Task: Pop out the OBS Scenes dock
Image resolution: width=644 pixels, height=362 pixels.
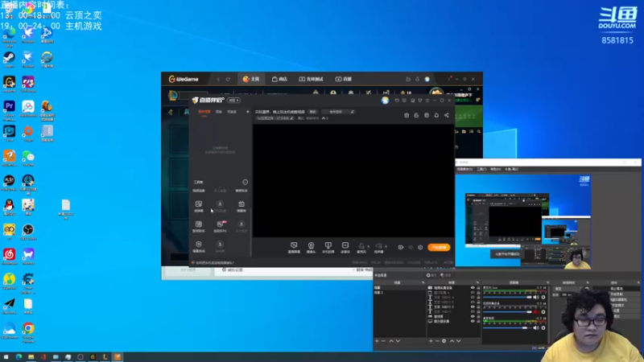Action: (x=423, y=282)
